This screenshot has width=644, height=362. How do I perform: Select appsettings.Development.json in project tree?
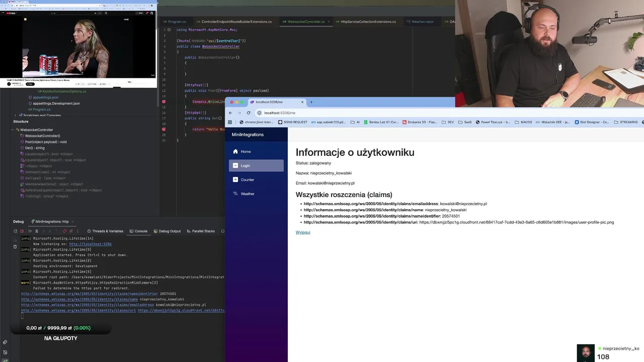[53, 104]
